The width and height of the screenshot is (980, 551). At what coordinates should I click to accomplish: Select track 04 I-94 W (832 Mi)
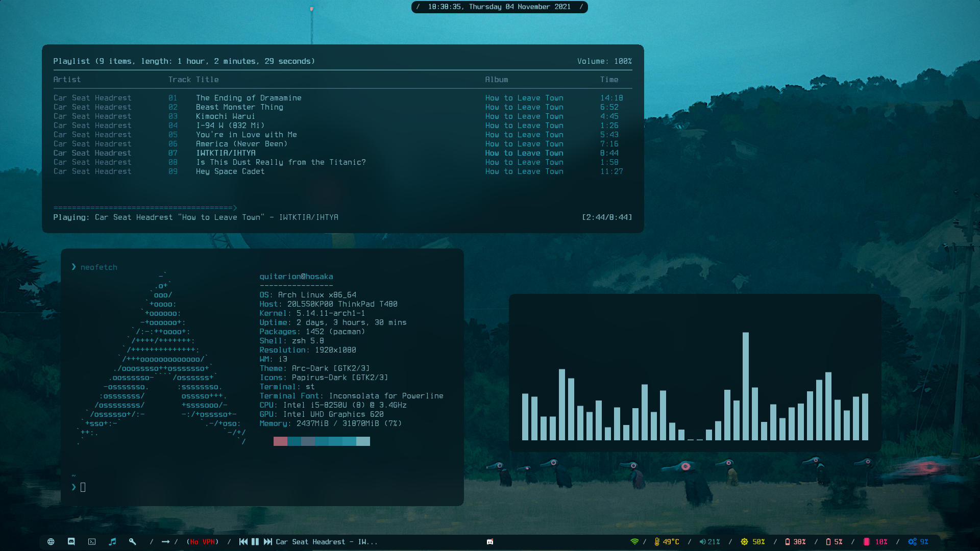click(342, 126)
